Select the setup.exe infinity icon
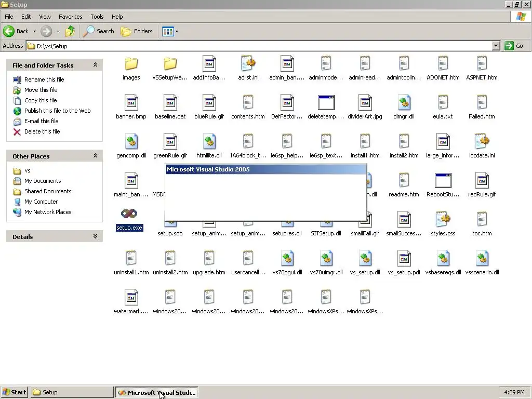This screenshot has width=532, height=399. (129, 214)
